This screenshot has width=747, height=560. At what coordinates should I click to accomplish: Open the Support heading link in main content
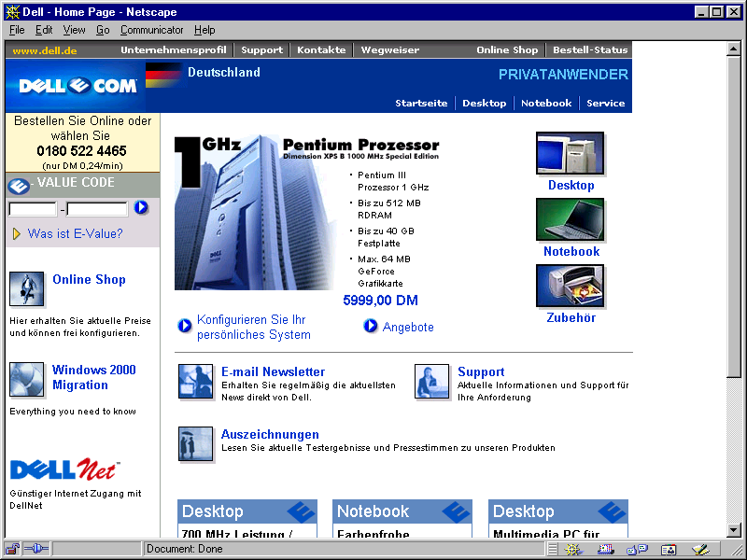click(481, 371)
